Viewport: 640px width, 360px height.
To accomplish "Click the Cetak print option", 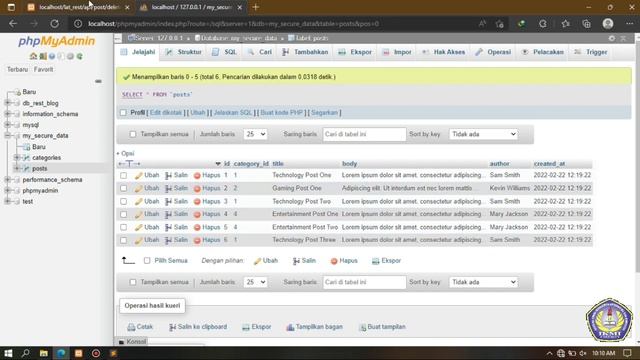I will (x=140, y=327).
